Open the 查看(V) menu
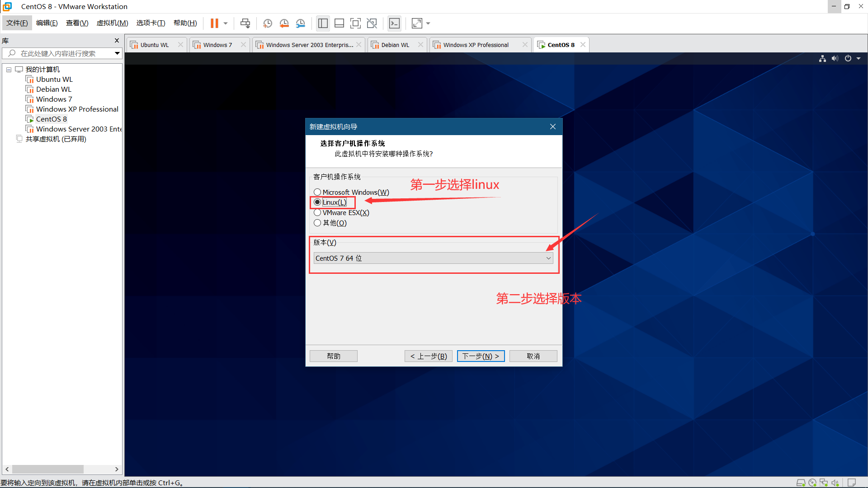The width and height of the screenshot is (868, 488). (77, 23)
